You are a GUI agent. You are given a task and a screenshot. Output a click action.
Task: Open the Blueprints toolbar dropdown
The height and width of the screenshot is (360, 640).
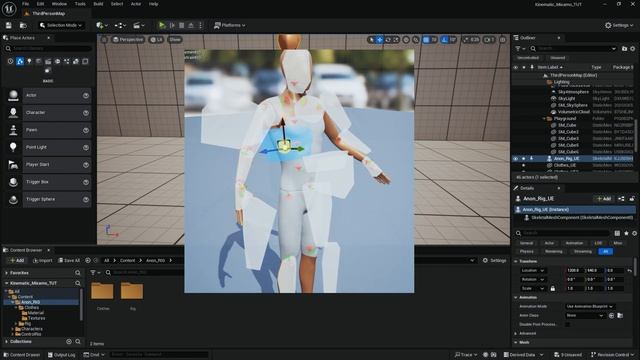120,25
